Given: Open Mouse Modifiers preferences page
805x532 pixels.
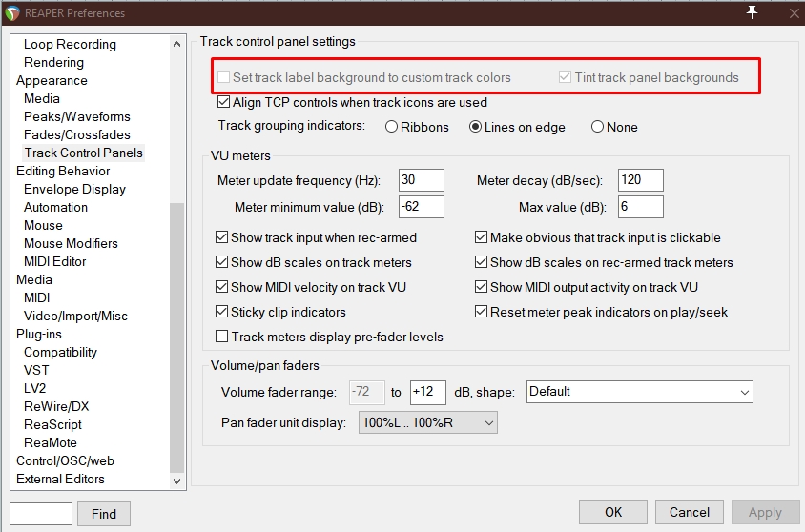Looking at the screenshot, I should [x=71, y=243].
